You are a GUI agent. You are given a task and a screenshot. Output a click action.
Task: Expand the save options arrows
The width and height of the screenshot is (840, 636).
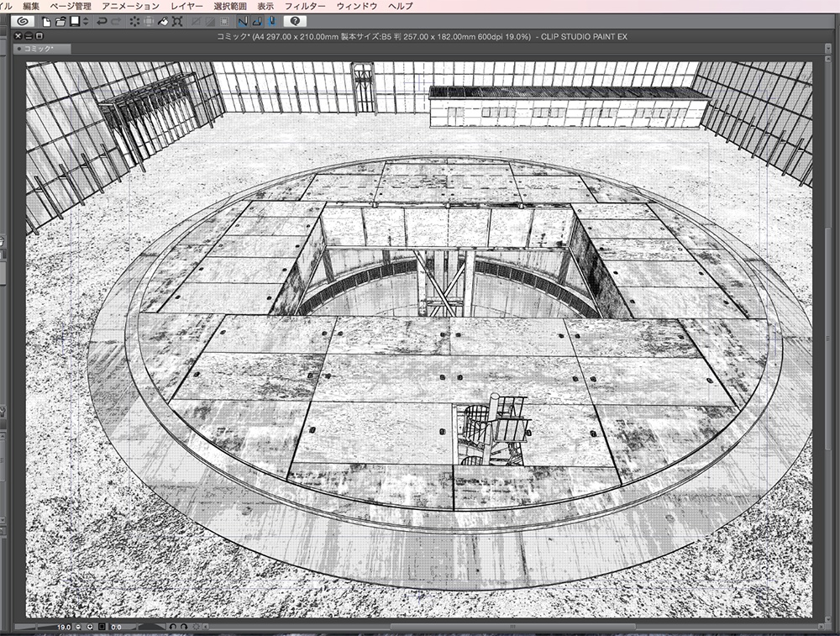(x=86, y=22)
